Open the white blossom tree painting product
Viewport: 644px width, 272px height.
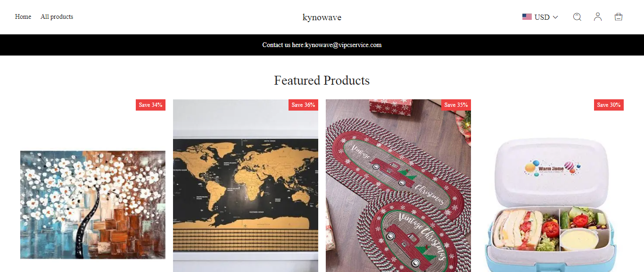click(93, 205)
